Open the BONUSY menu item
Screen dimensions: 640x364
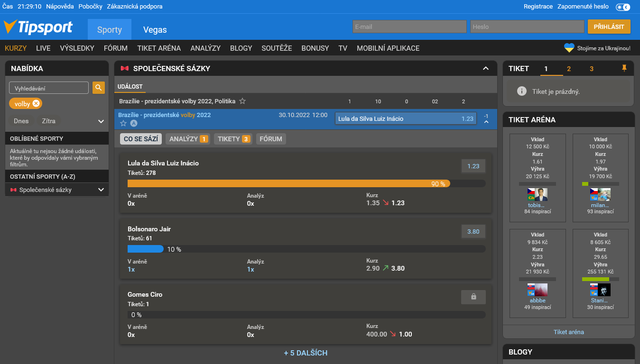[315, 48]
